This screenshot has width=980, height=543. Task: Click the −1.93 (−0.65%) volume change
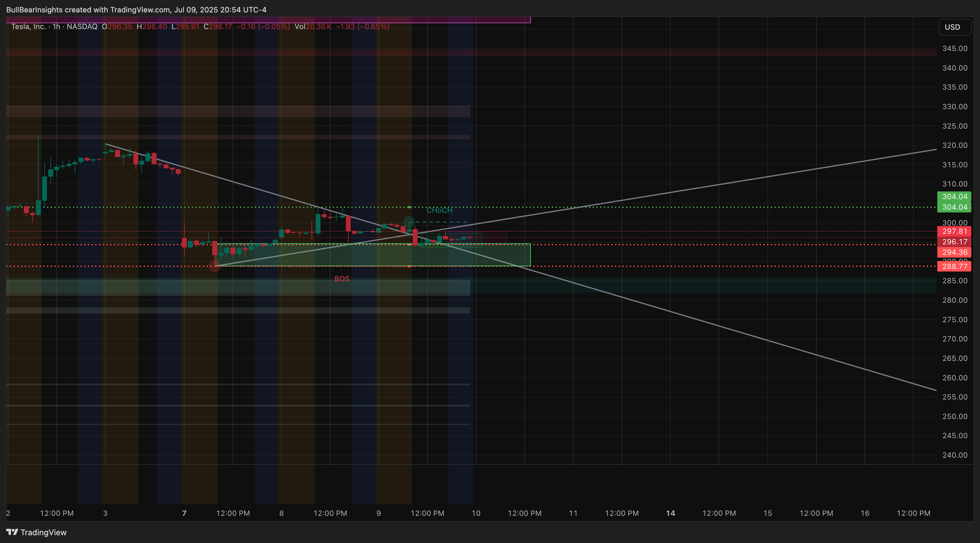coord(363,27)
